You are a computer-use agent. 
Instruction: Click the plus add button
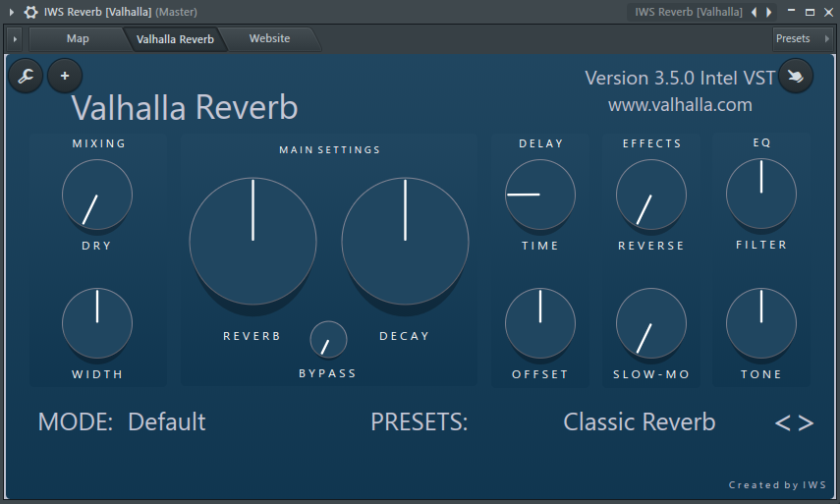coord(65,76)
